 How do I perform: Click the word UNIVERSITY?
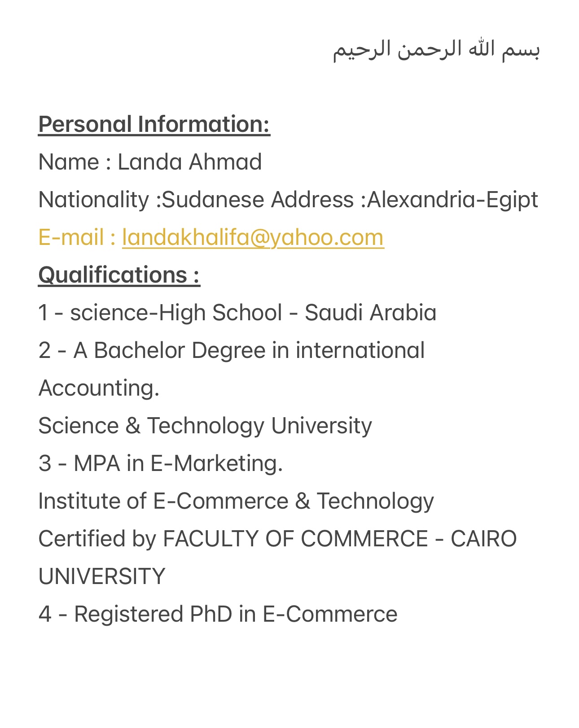(x=102, y=576)
